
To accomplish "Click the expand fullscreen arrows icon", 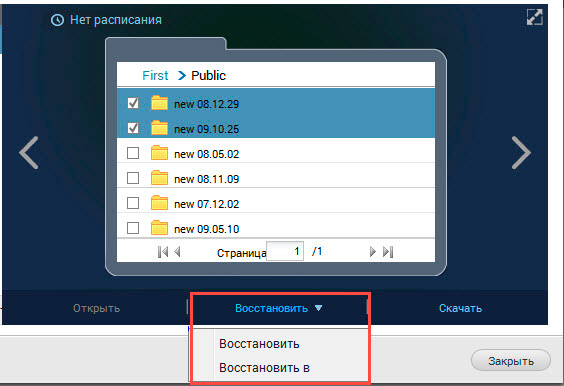I will click(535, 17).
